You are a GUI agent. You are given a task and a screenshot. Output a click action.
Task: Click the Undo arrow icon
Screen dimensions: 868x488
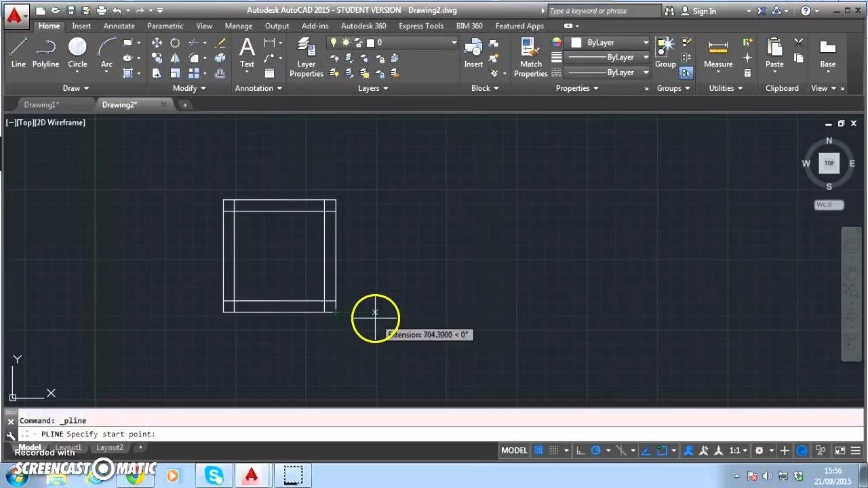(117, 10)
